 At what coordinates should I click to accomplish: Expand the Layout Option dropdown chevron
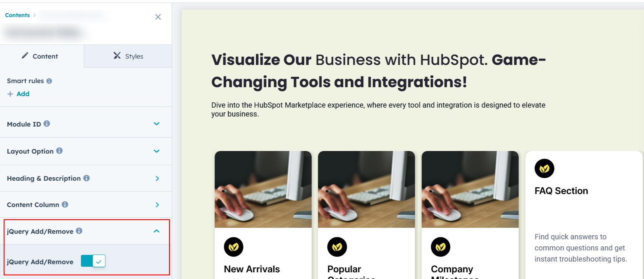pyautogui.click(x=157, y=151)
